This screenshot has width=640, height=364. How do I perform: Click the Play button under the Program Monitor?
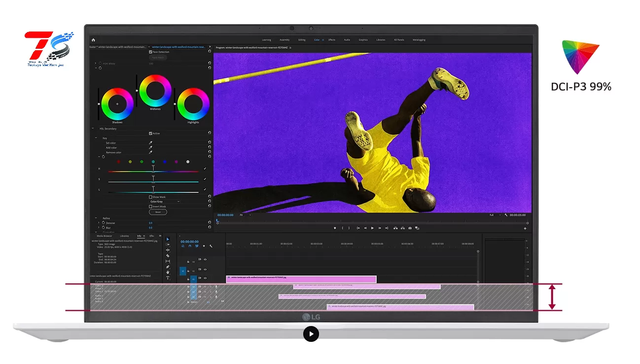click(372, 228)
